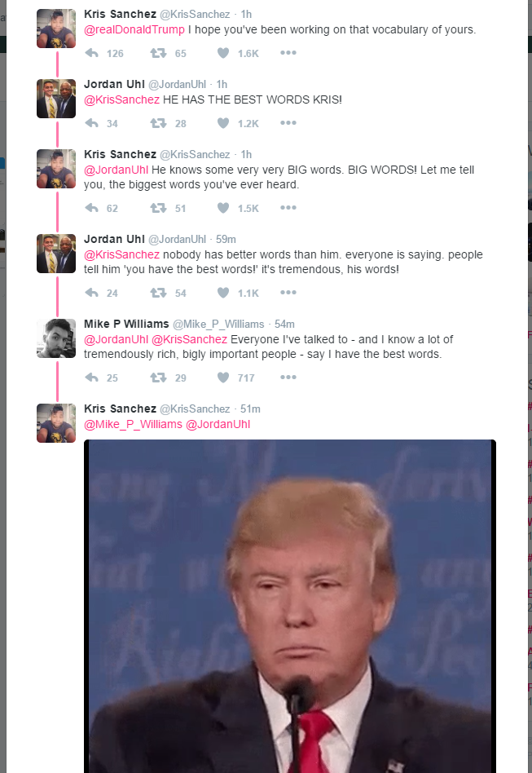Reply to Jordan Uhl's 59m tweet
The image size is (532, 773).
click(x=91, y=293)
